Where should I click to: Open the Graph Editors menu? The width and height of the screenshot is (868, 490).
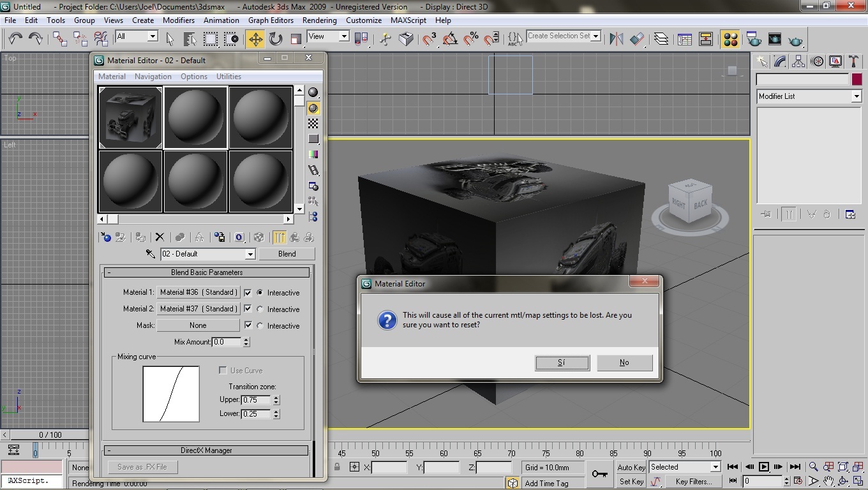[271, 20]
